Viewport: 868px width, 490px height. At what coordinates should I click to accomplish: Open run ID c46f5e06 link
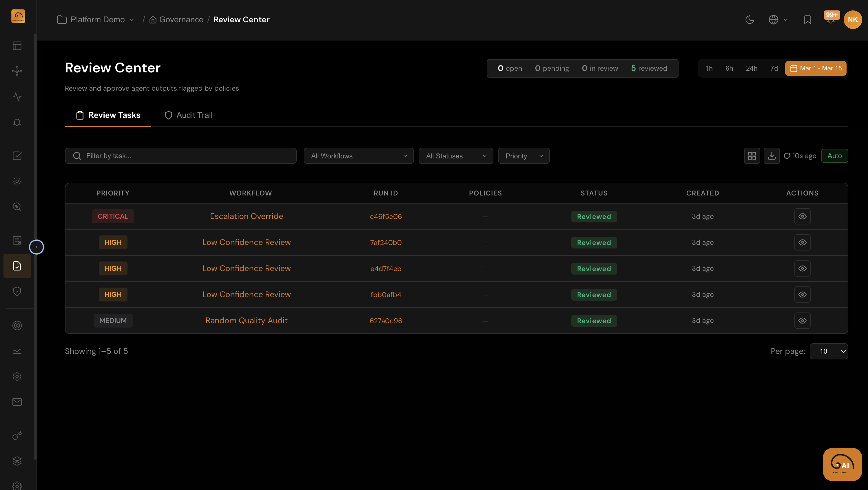(x=386, y=217)
